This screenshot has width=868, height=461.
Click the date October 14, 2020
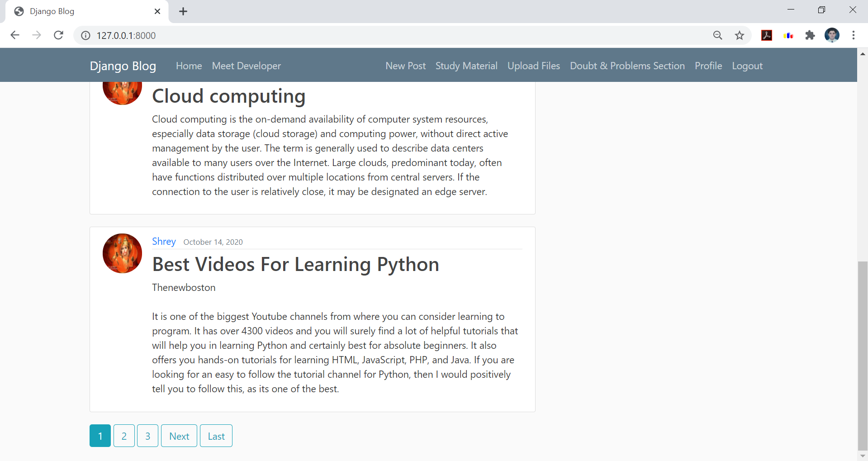(x=213, y=242)
